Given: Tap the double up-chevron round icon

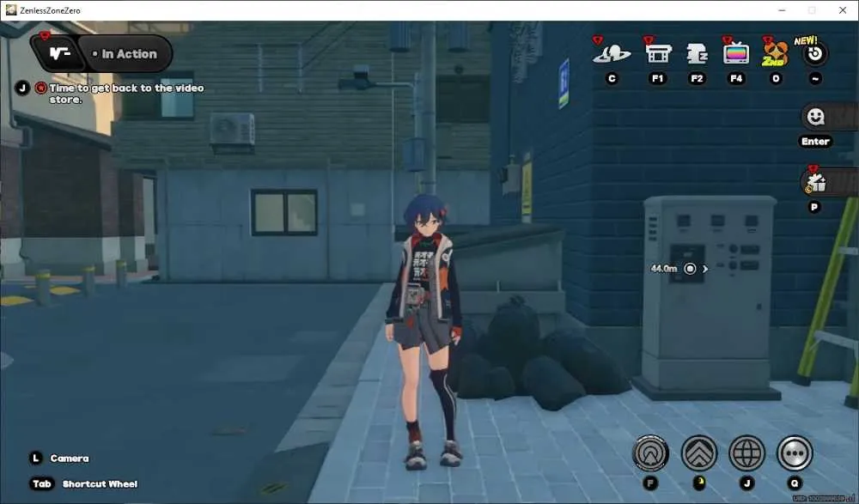Looking at the screenshot, I should click(699, 453).
